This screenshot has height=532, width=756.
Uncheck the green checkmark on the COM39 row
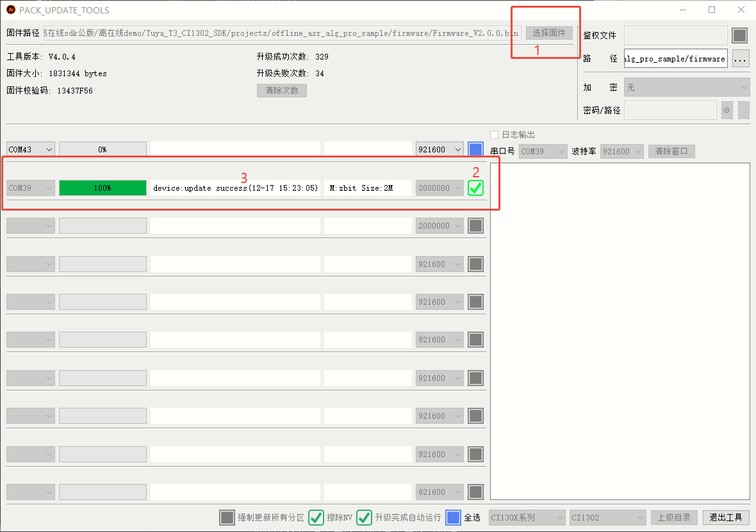click(x=475, y=188)
